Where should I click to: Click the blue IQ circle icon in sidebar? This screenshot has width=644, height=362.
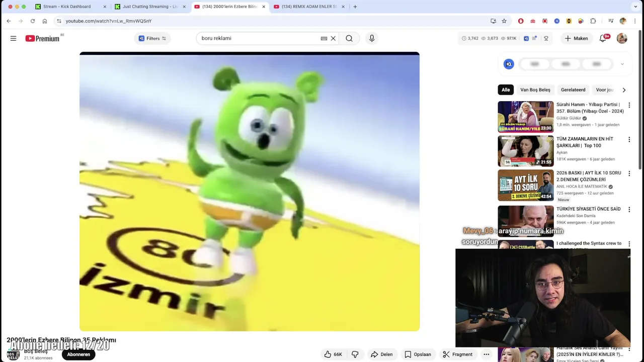(x=509, y=64)
